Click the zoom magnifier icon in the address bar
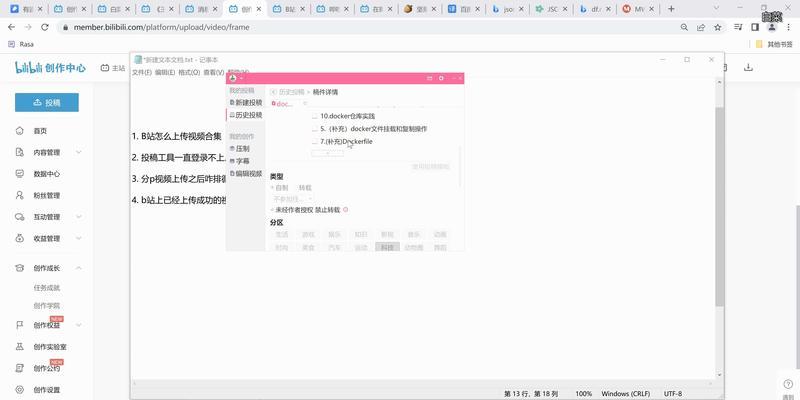Image resolution: width=800 pixels, height=400 pixels. 684,27
